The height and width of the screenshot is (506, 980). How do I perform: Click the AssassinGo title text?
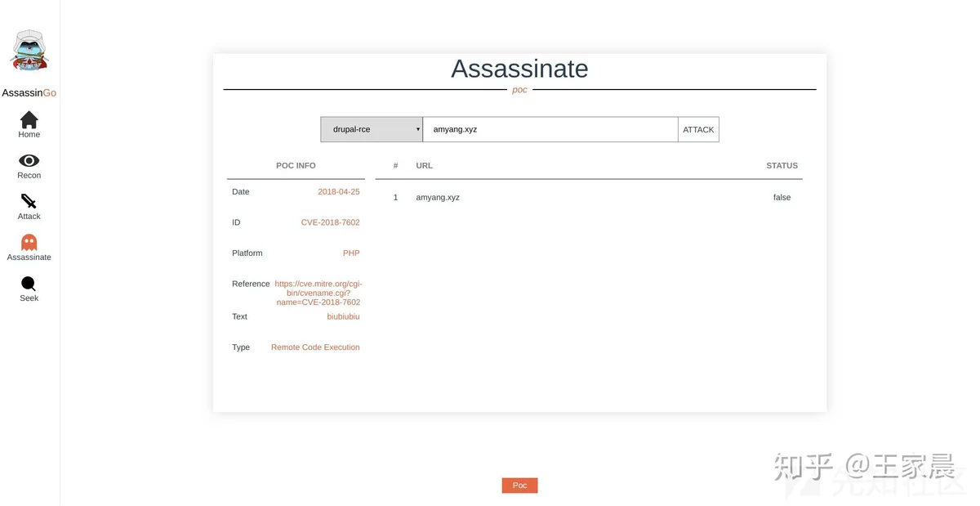(x=29, y=93)
